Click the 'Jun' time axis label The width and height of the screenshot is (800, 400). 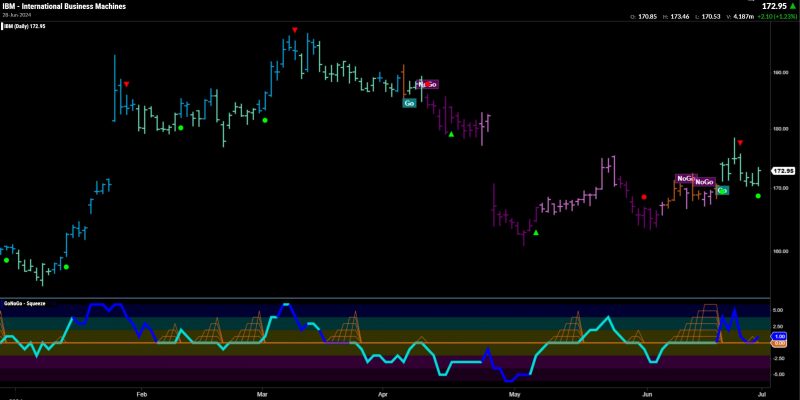647,394
